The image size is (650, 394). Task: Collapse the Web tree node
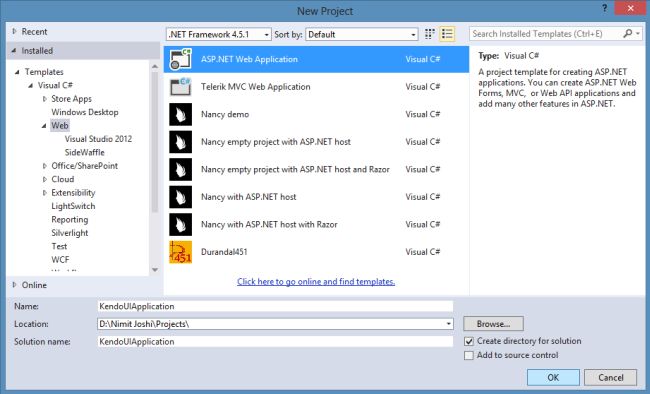(44, 126)
